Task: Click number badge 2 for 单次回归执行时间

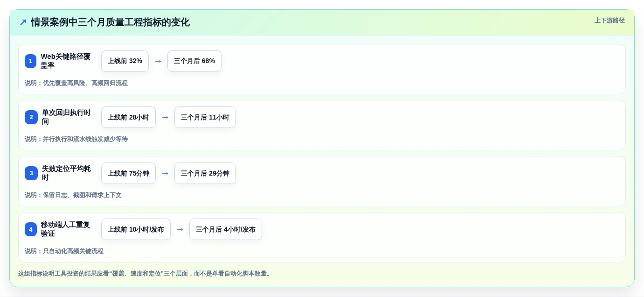Action: point(31,117)
